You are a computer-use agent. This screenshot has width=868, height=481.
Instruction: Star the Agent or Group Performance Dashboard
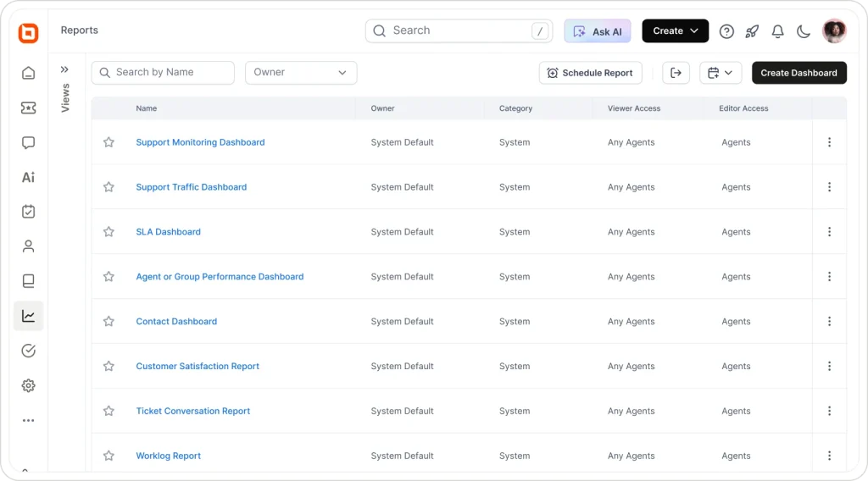pyautogui.click(x=109, y=276)
